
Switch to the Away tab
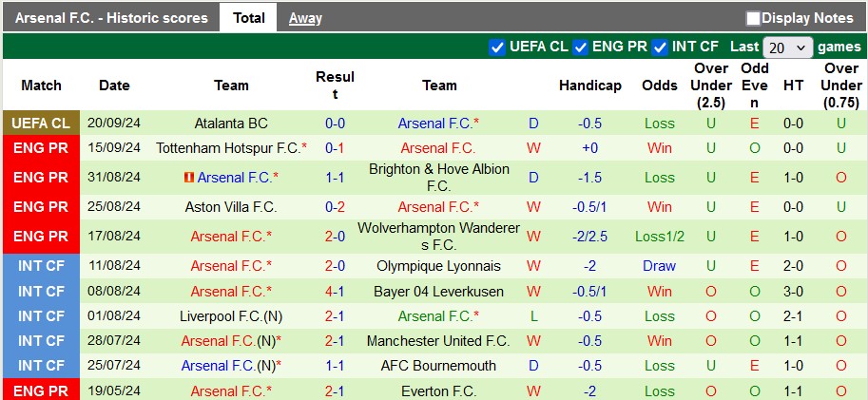305,18
